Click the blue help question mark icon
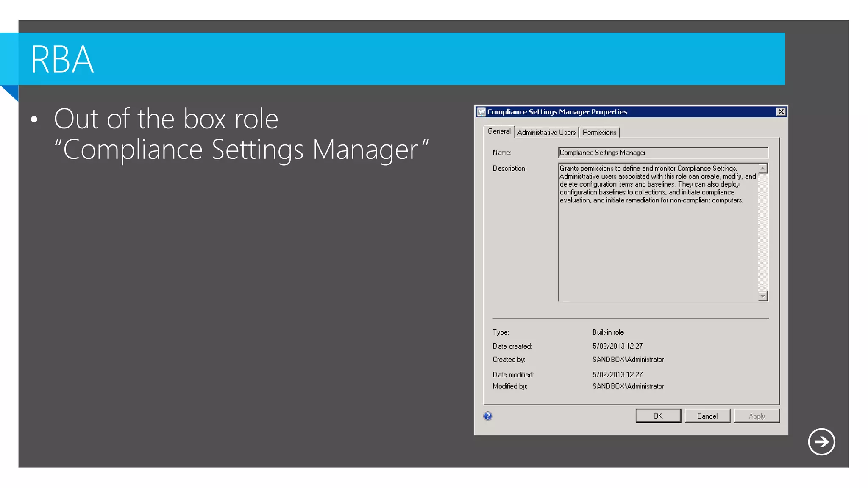The image size is (868, 488). 488,416
